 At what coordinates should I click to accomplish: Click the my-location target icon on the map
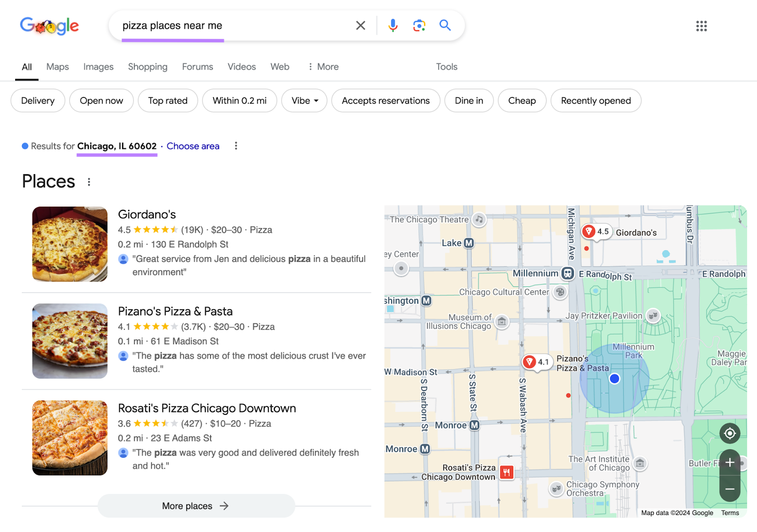click(730, 433)
